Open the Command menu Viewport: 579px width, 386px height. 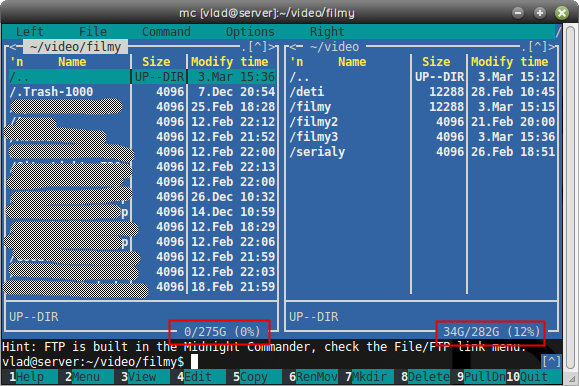[x=166, y=32]
